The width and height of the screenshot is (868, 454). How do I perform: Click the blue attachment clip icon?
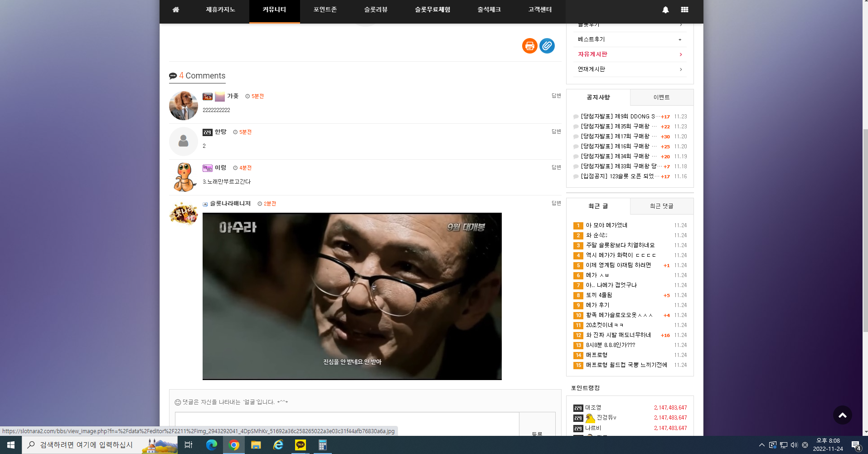(547, 46)
